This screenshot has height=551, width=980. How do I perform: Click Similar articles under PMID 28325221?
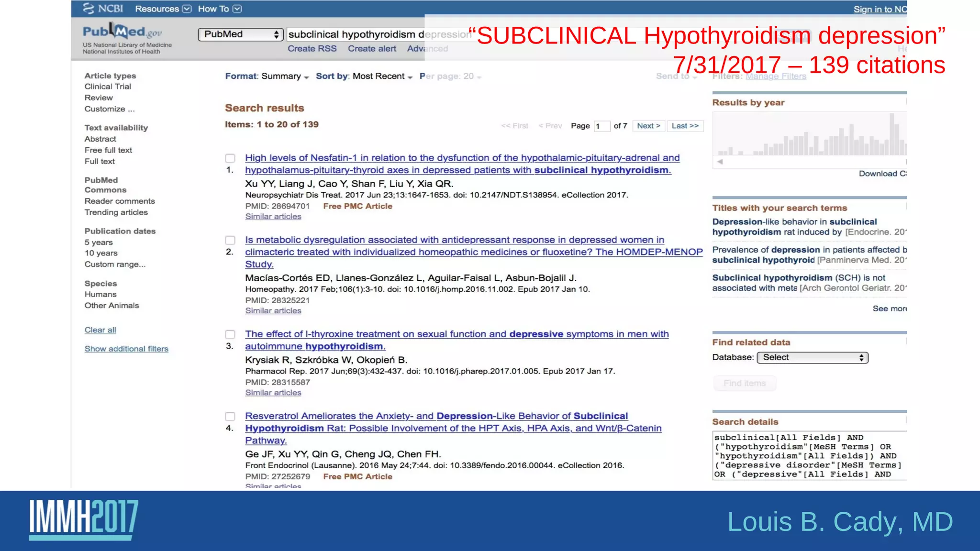click(x=273, y=311)
